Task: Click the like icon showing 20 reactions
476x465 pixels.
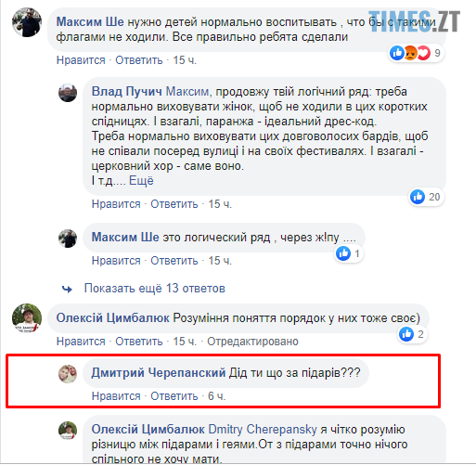Action: pos(418,197)
